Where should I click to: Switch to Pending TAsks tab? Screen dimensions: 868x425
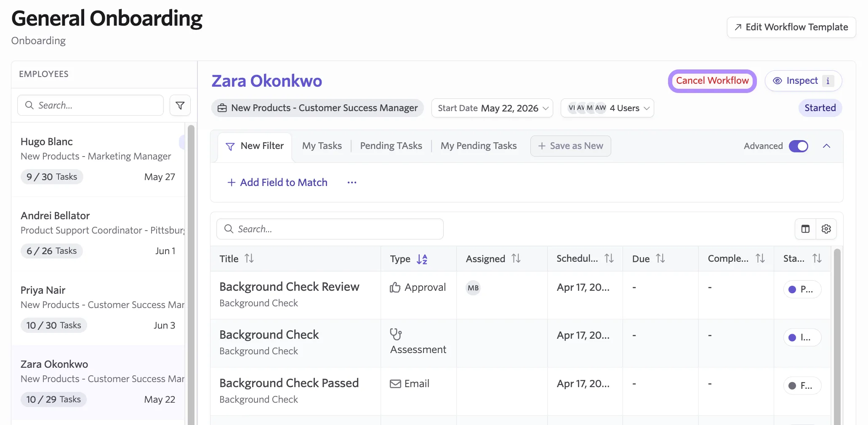pos(391,146)
